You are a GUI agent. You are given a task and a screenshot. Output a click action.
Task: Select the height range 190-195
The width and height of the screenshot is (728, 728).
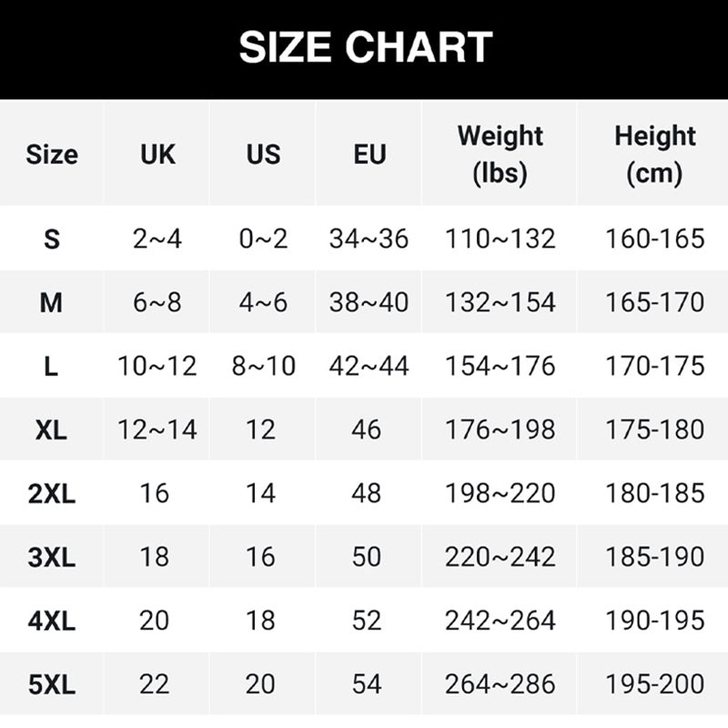tap(654, 621)
